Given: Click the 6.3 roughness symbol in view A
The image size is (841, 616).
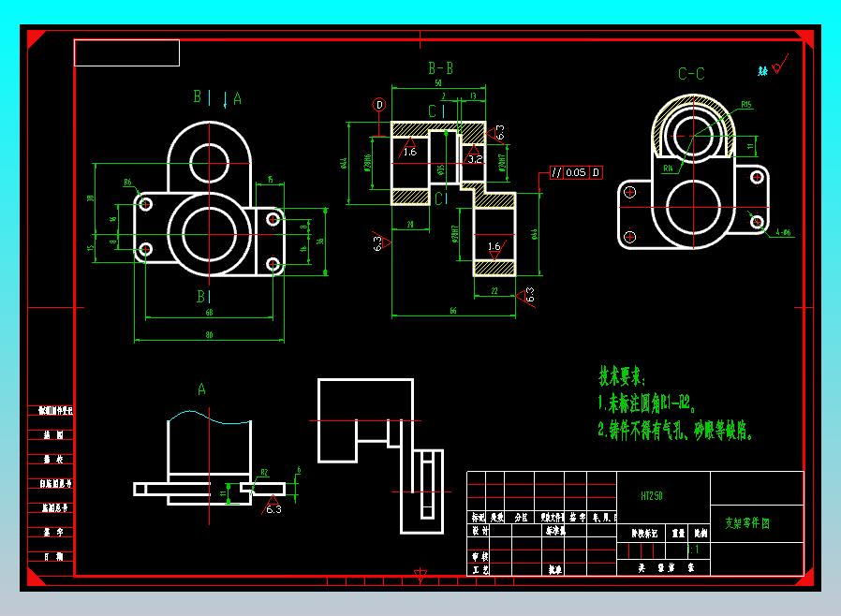Looking at the screenshot, I should coord(273,505).
